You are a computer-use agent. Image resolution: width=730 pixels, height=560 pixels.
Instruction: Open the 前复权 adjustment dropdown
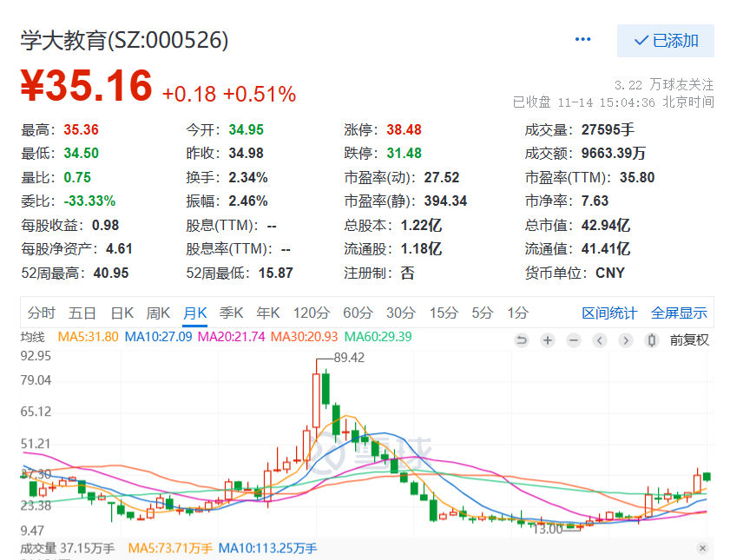tap(689, 340)
